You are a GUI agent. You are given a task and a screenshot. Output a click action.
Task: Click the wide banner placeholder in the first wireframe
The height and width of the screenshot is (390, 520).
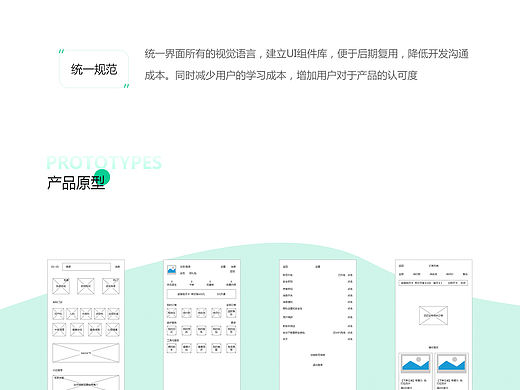86,353
